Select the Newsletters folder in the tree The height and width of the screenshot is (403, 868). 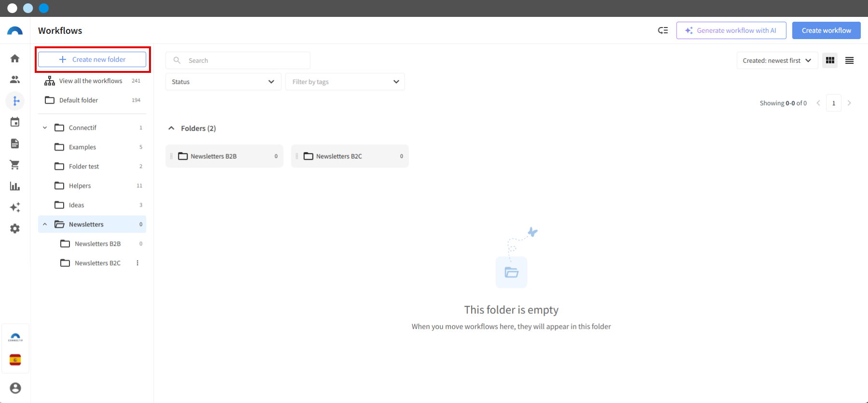pos(92,224)
